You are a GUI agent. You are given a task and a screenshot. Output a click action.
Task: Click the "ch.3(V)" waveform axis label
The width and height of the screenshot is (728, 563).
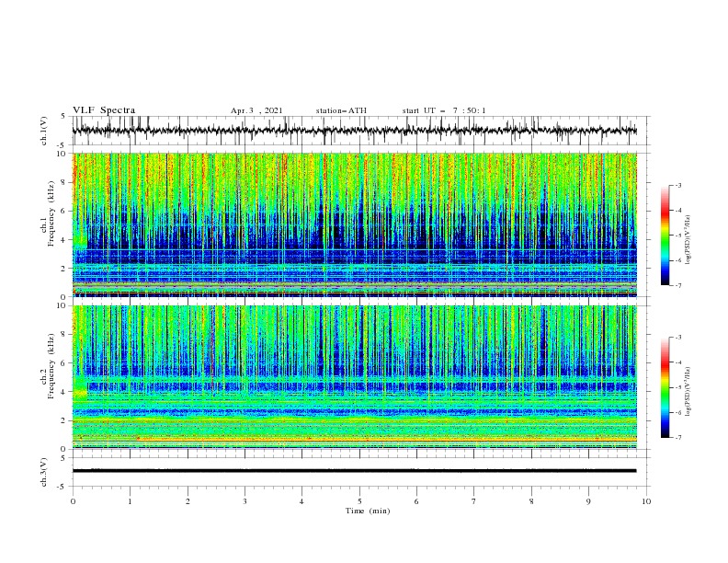point(44,472)
